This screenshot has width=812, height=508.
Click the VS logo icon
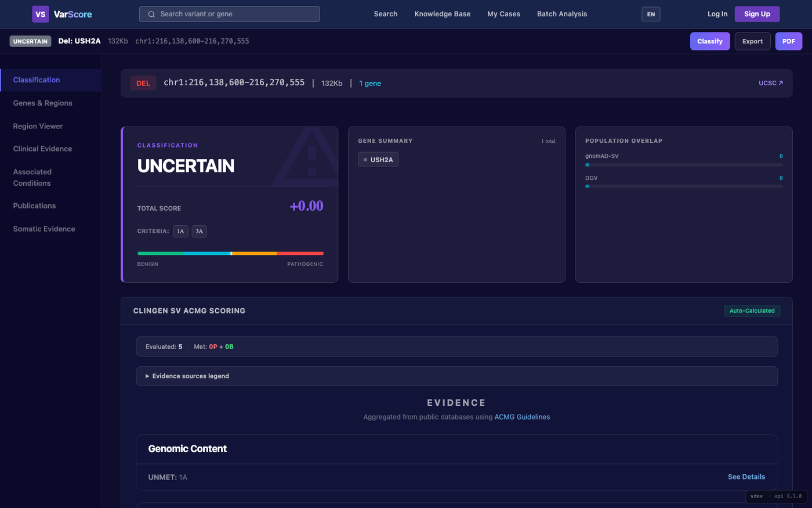(41, 14)
